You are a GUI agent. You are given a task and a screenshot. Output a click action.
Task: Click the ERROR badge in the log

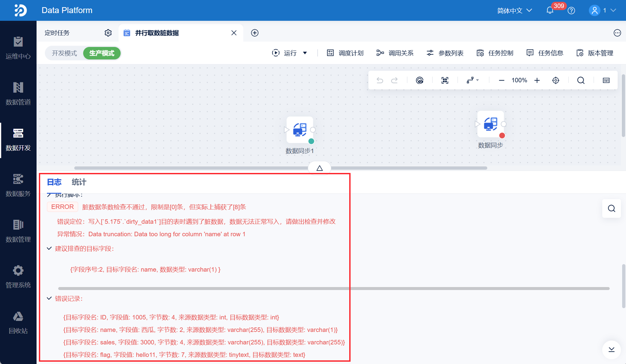coord(63,207)
